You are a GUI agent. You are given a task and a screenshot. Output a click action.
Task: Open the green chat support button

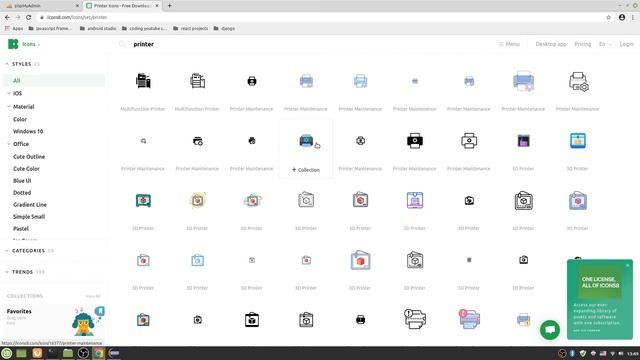[x=550, y=330]
